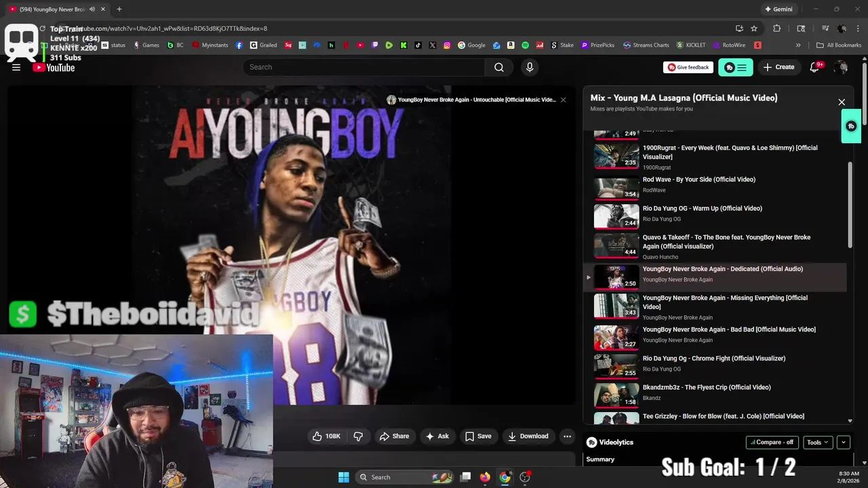
Task: Play Rod Wave - By Your Side
Action: click(x=715, y=188)
